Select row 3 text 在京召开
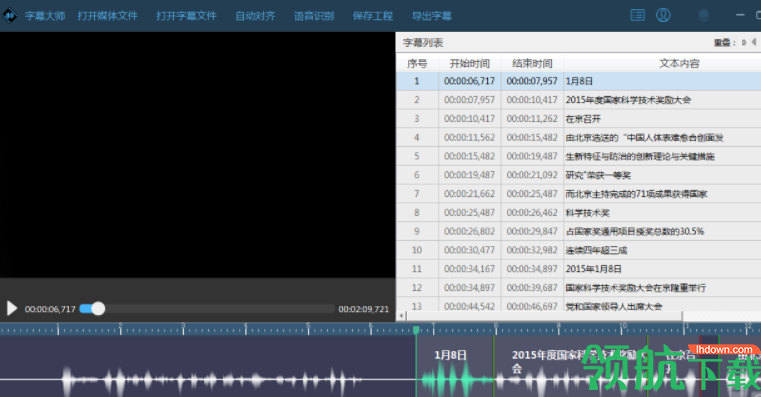The width and height of the screenshot is (761, 397). 583,119
